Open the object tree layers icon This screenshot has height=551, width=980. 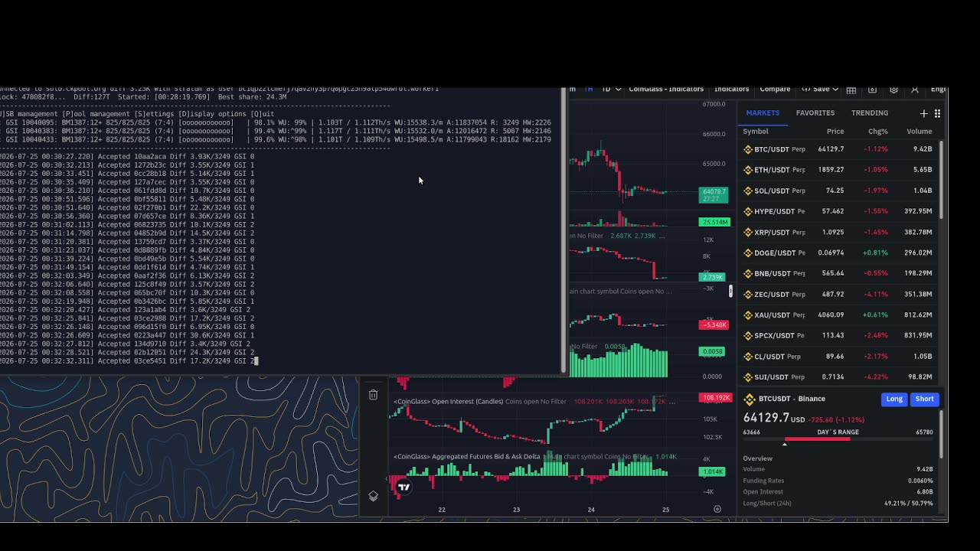pos(373,496)
